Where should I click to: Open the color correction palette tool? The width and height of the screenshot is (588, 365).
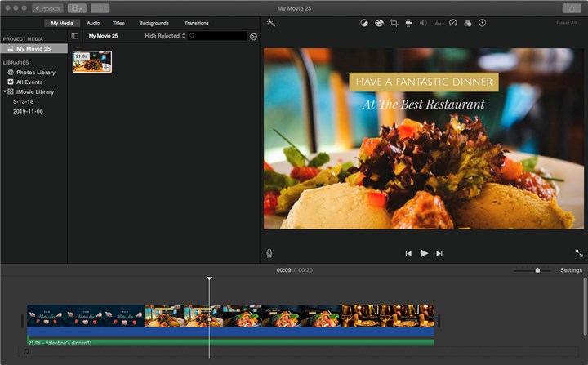pyautogui.click(x=379, y=23)
